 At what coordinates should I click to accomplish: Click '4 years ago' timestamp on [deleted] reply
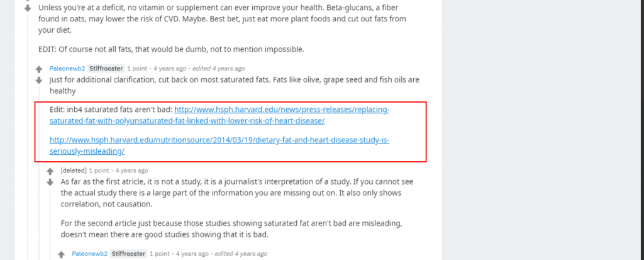click(131, 170)
